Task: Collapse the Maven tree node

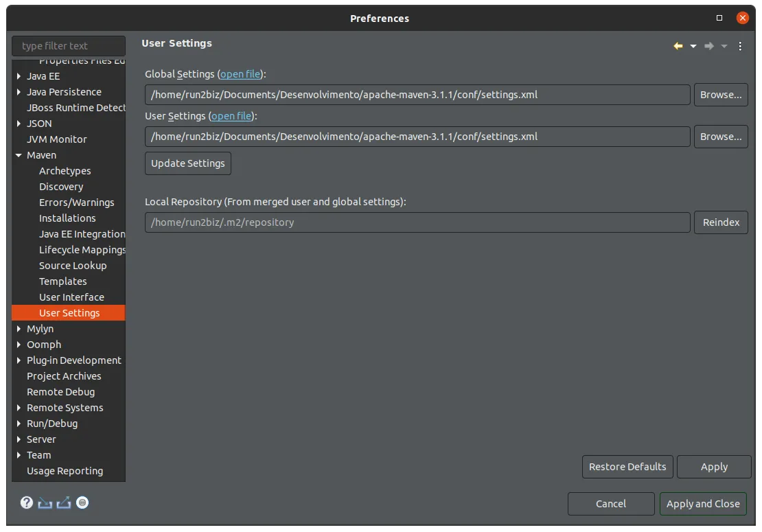Action: click(x=19, y=155)
